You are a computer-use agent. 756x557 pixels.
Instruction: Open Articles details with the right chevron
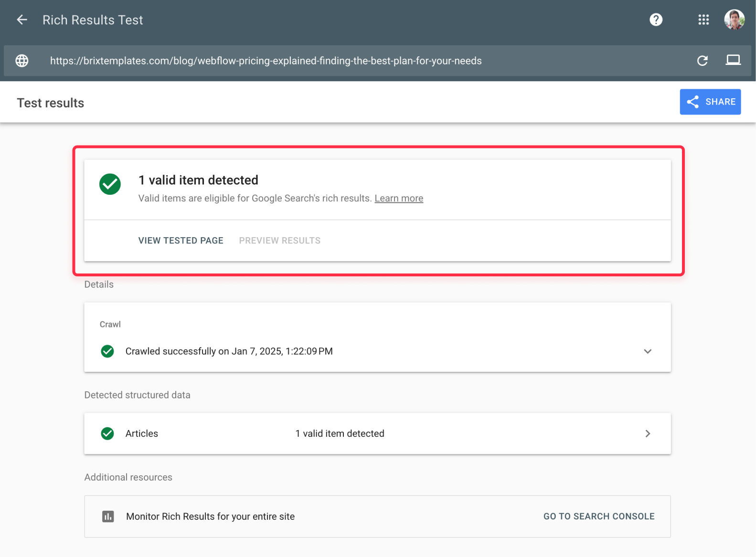click(648, 433)
